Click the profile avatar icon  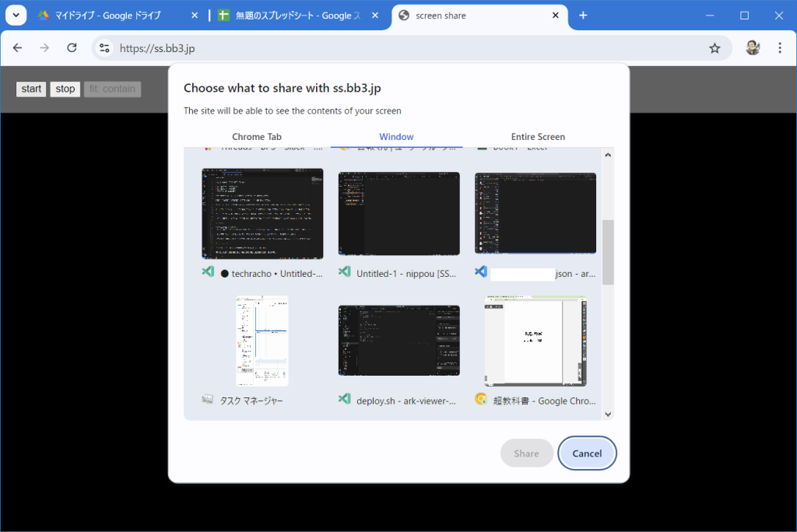click(752, 48)
